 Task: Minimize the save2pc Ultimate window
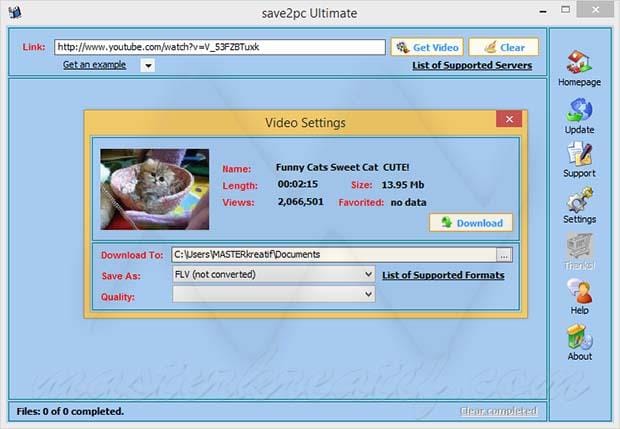click(543, 11)
